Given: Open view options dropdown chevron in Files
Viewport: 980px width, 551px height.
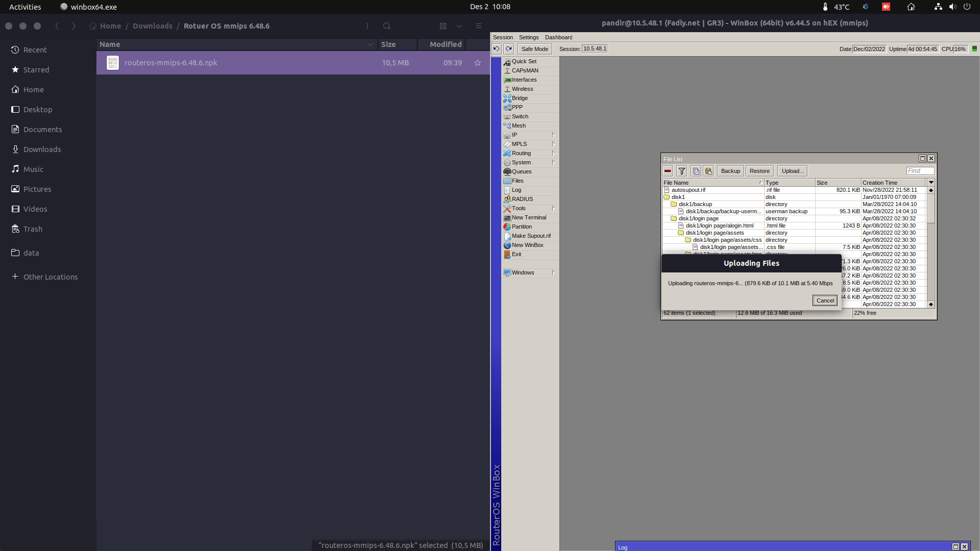Looking at the screenshot, I should tap(459, 26).
